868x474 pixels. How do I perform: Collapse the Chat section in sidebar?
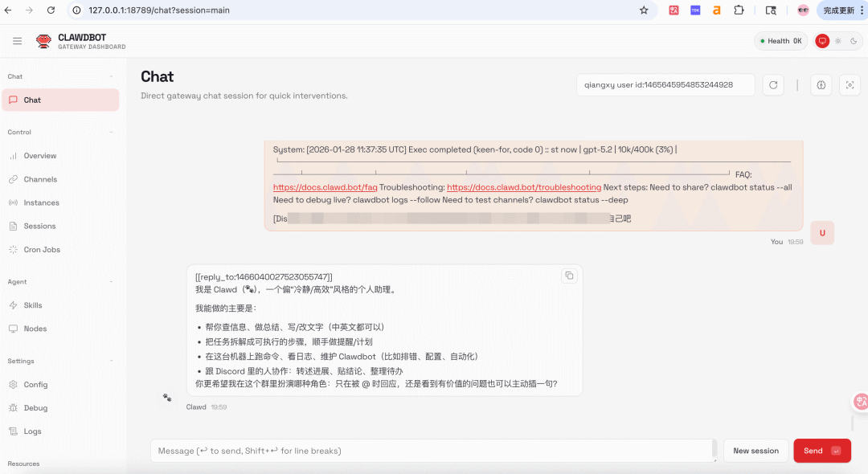(x=113, y=76)
